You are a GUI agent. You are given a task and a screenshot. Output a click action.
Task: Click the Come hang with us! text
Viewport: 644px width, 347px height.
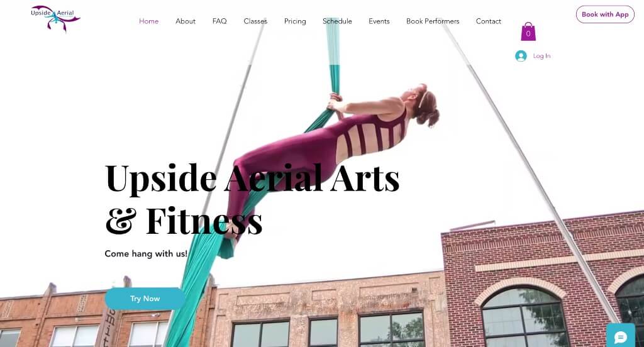pos(146,253)
